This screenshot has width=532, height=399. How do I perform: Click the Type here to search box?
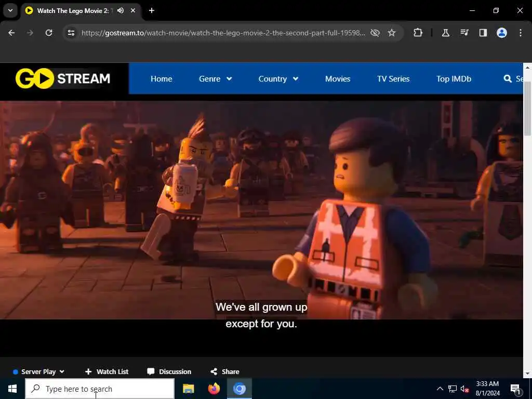100,389
